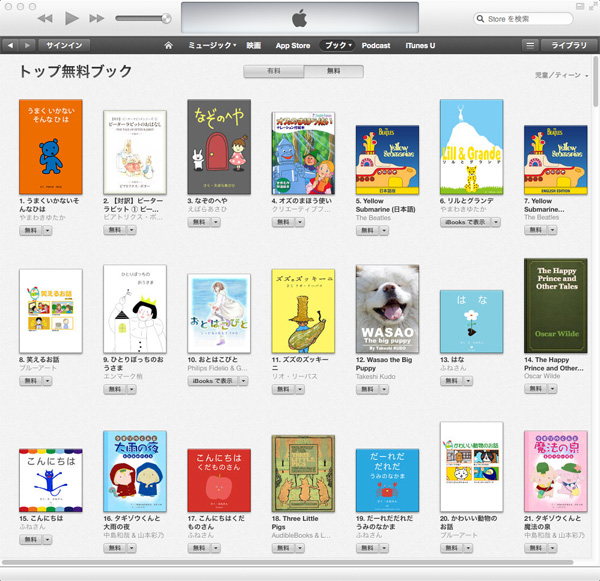Image resolution: width=600 pixels, height=581 pixels.
Task: Click the list menu icon near ライブラリ
Action: (x=530, y=45)
